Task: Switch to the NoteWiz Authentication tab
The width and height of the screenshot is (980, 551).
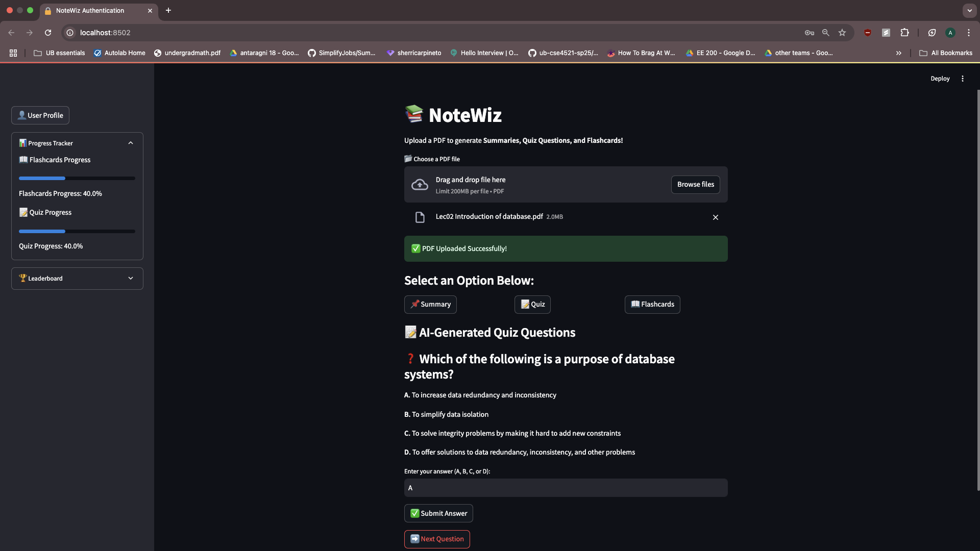Action: click(90, 10)
